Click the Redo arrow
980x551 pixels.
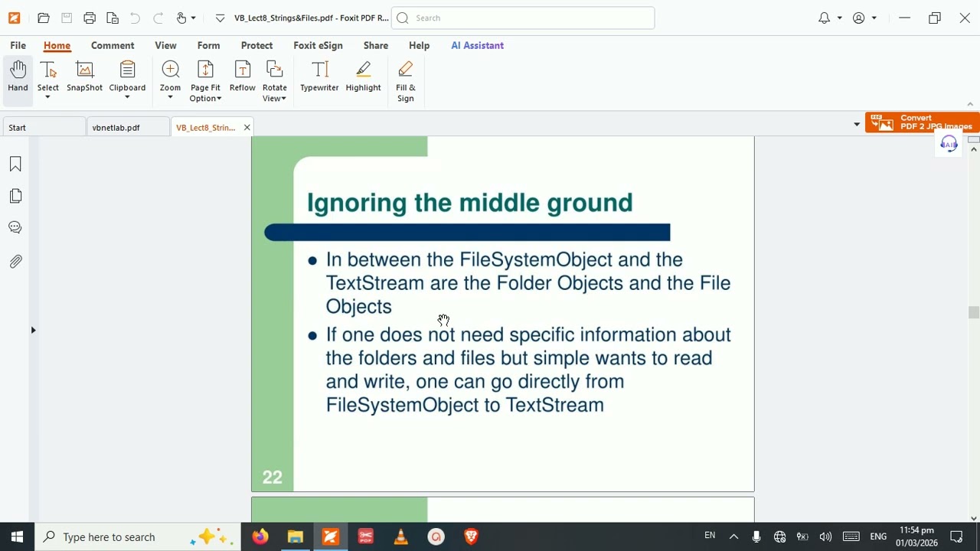point(158,18)
